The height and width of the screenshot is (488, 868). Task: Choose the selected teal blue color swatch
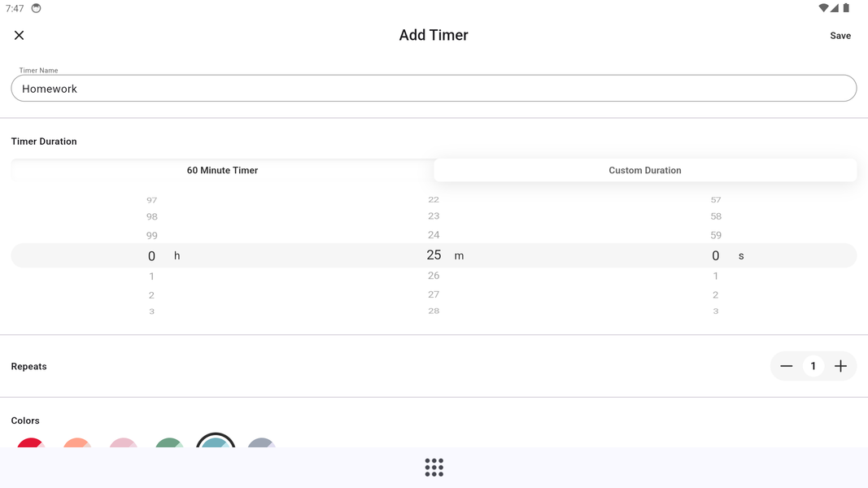(216, 440)
